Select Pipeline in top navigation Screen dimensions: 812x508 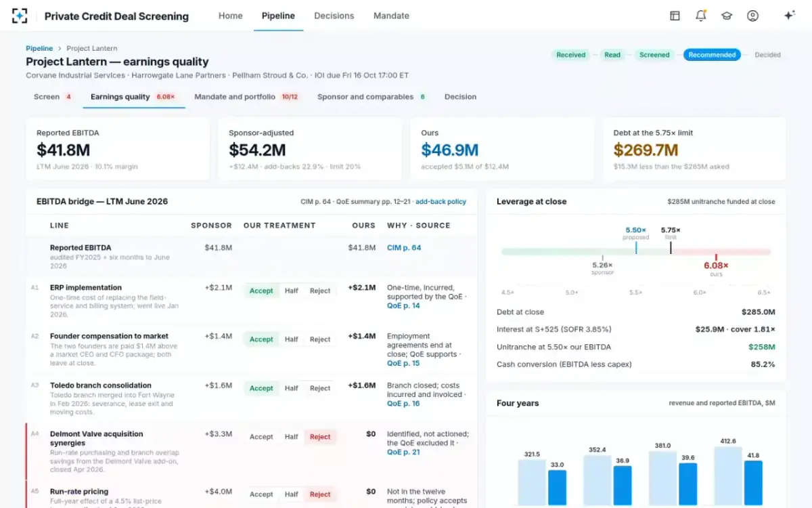point(278,16)
